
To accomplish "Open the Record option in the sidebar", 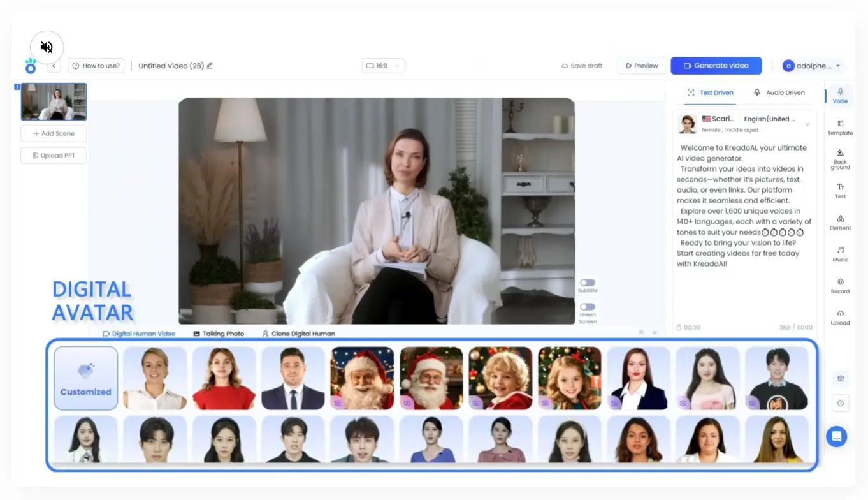I will [840, 286].
